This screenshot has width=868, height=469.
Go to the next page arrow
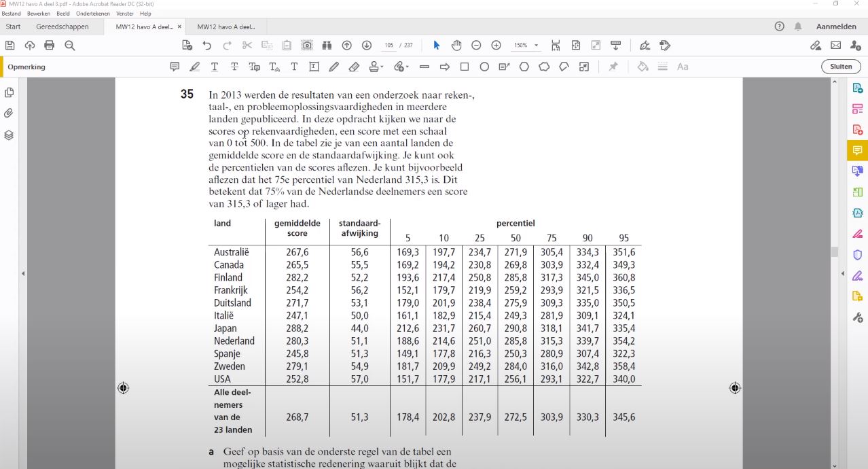(367, 46)
